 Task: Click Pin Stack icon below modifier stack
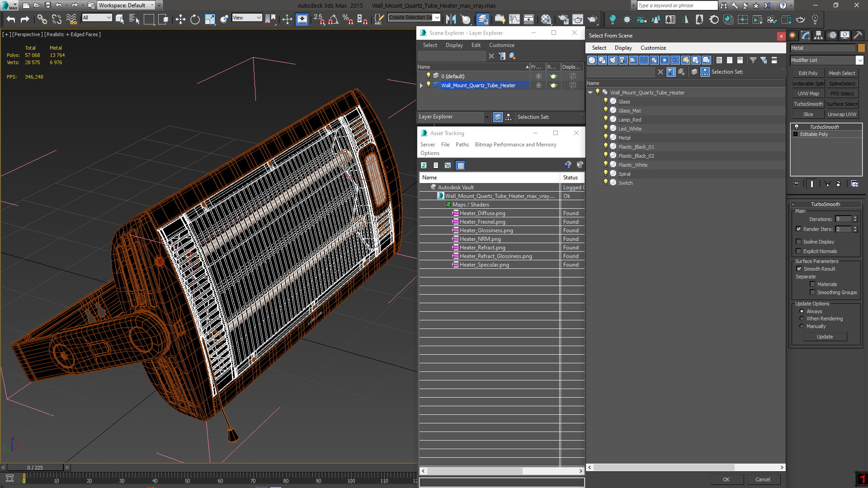pos(796,184)
